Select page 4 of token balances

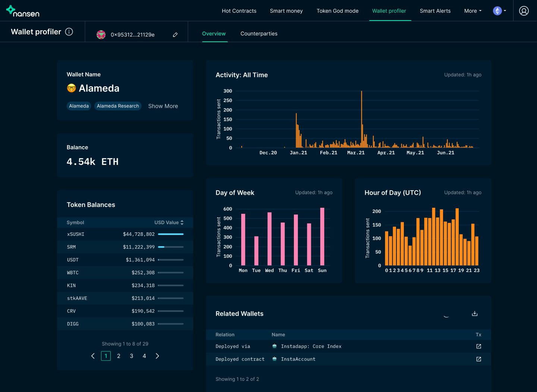pyautogui.click(x=144, y=356)
